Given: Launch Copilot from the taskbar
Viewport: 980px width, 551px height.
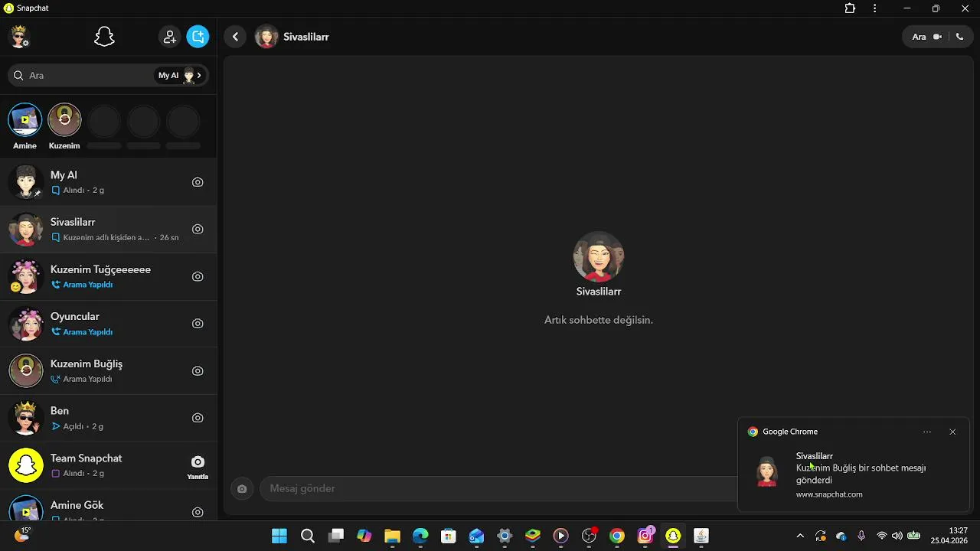Looking at the screenshot, I should click(x=364, y=536).
